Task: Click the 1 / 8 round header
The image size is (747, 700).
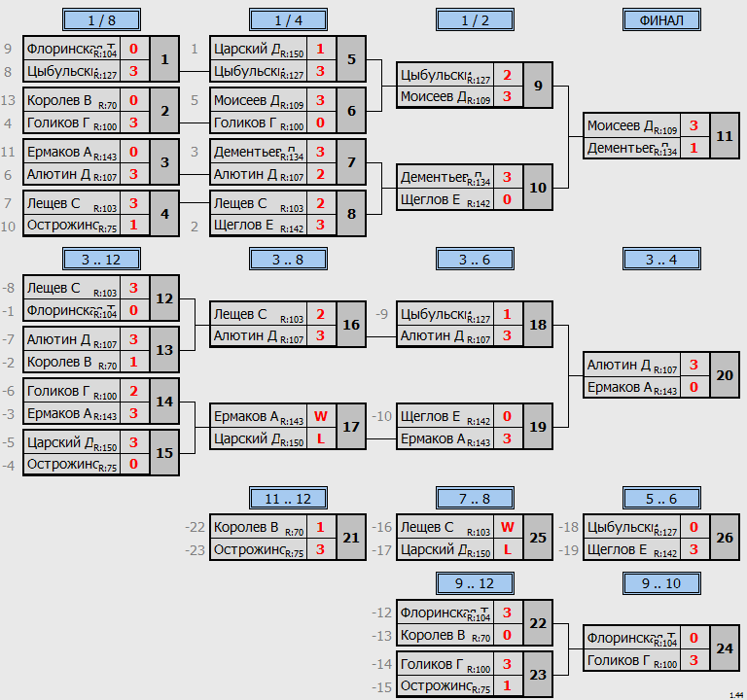Action: [x=101, y=20]
